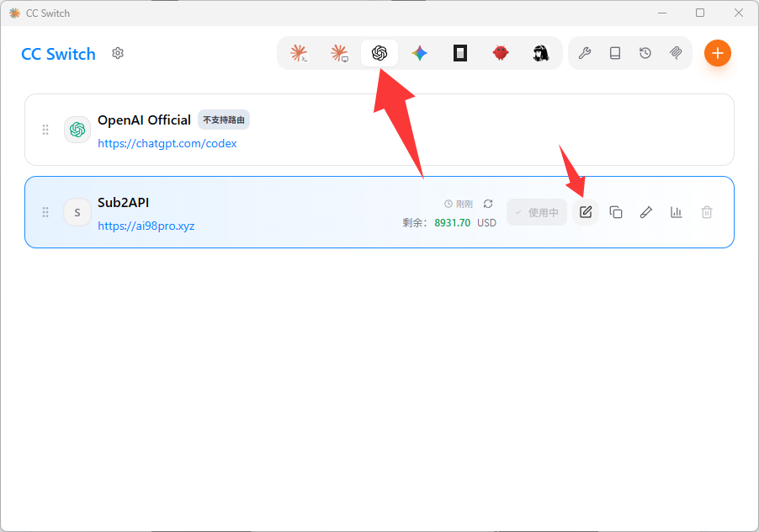Delete Sub2API provider trash icon

click(x=707, y=212)
